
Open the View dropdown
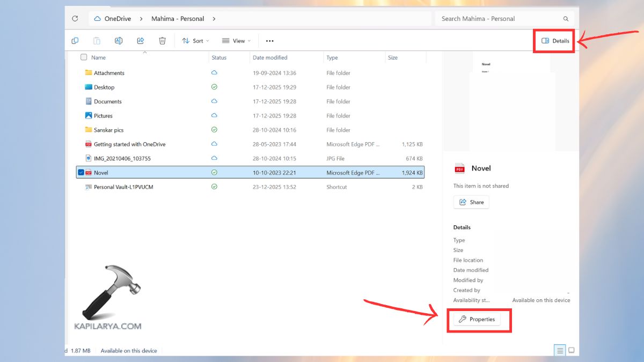pyautogui.click(x=237, y=40)
